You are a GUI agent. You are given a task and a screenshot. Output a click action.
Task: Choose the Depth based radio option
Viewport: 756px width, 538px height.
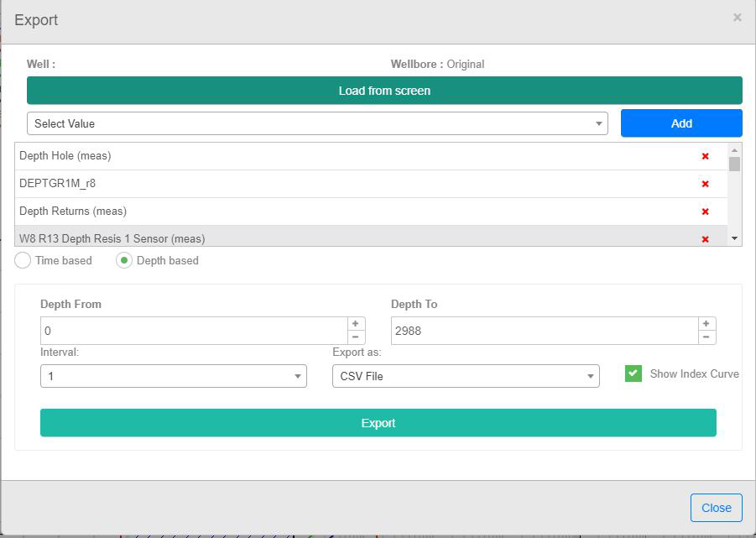point(124,261)
